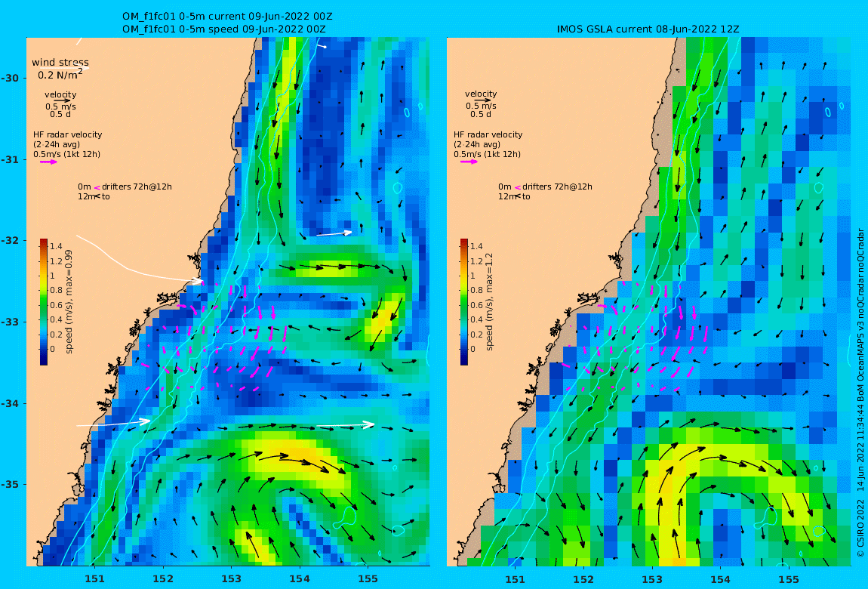Click the '1.4' tick on left color bar

[x=56, y=246]
